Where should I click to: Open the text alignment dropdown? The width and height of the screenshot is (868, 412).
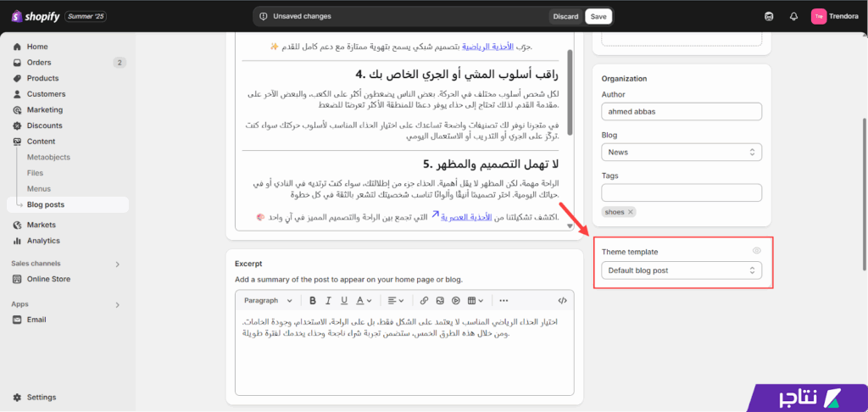tap(395, 300)
